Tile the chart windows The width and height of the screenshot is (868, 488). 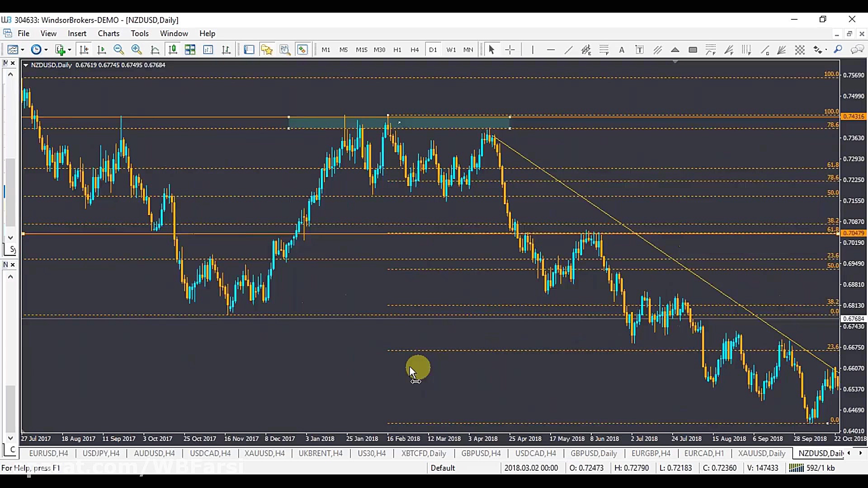(x=190, y=50)
